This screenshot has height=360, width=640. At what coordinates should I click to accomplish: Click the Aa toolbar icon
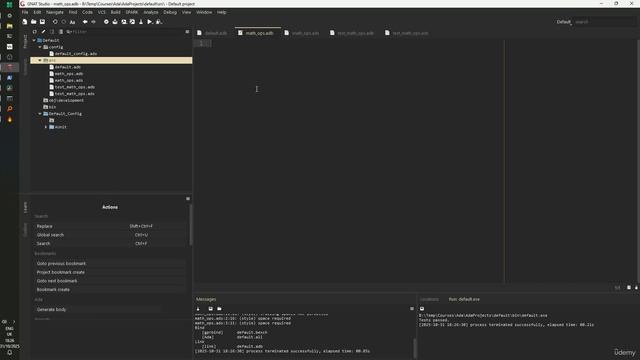tap(72, 22)
